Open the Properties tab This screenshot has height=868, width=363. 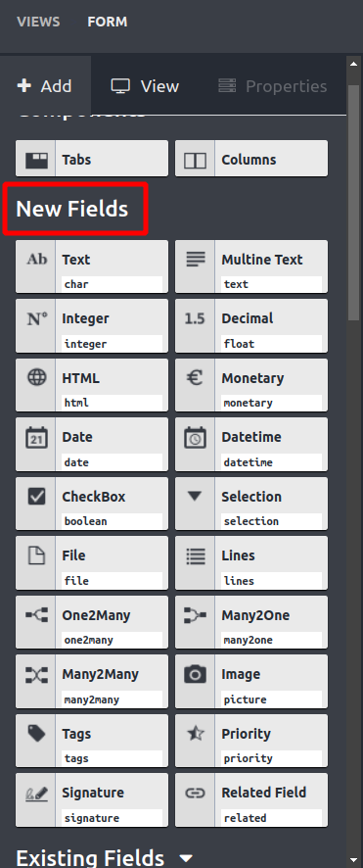tap(272, 86)
